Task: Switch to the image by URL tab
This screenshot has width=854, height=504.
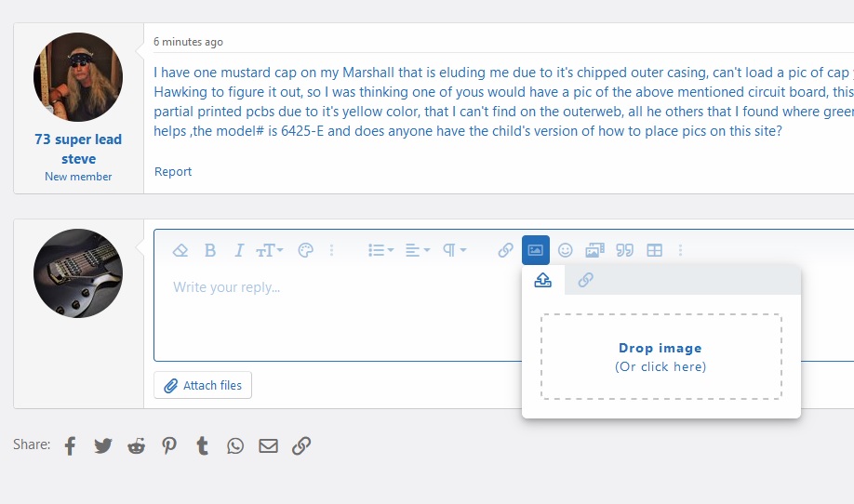Action: [585, 280]
